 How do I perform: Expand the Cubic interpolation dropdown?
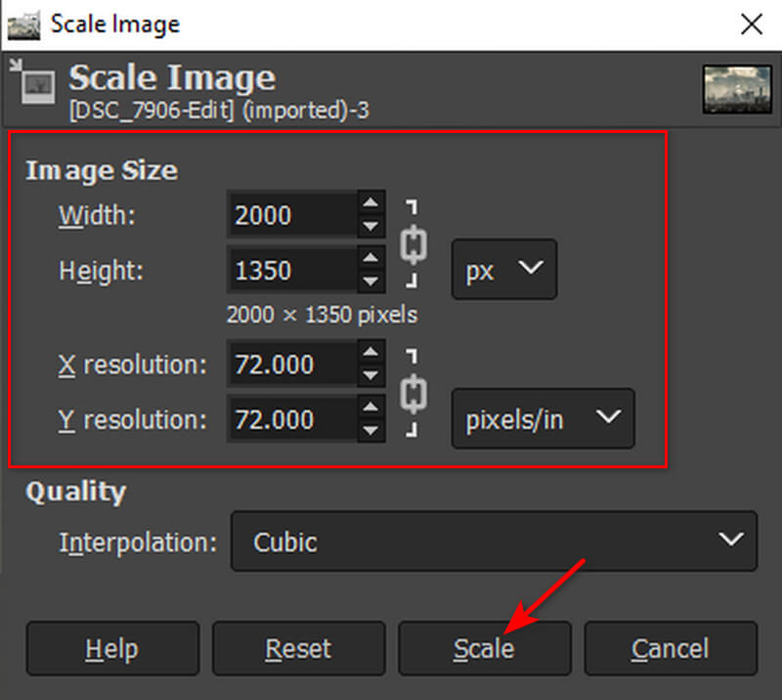[x=494, y=541]
